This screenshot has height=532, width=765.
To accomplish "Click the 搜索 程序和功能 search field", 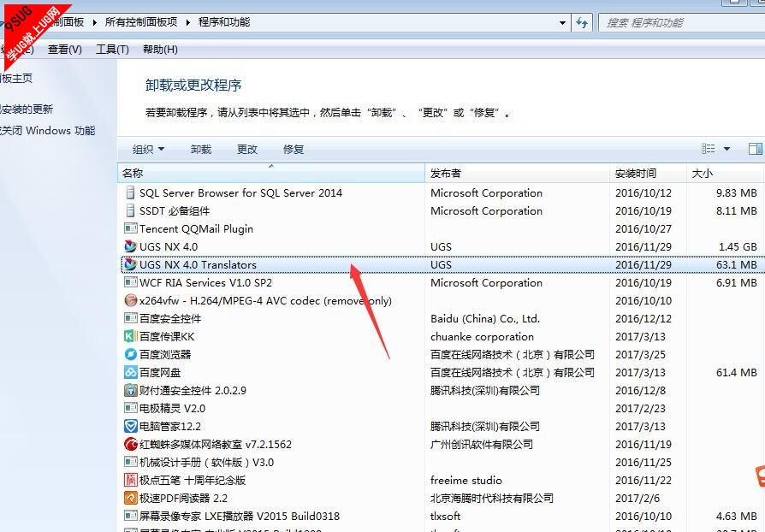I will tap(682, 22).
